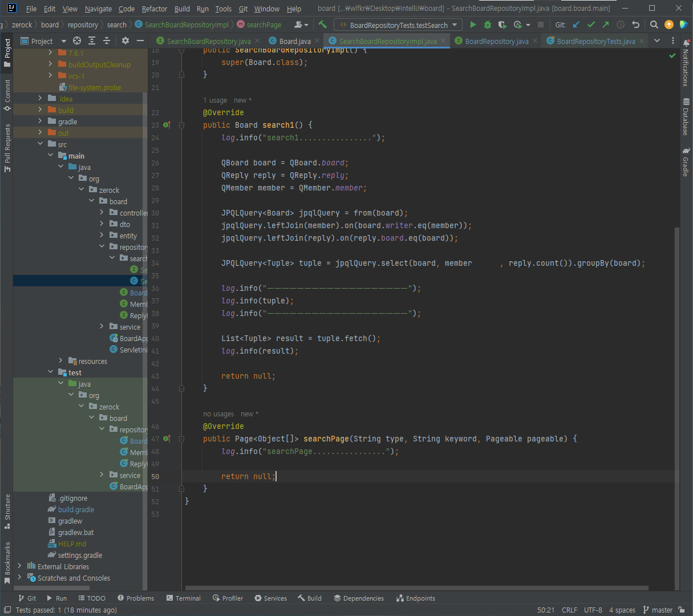Click the master branch widget
693x616 pixels.
pyautogui.click(x=658, y=610)
